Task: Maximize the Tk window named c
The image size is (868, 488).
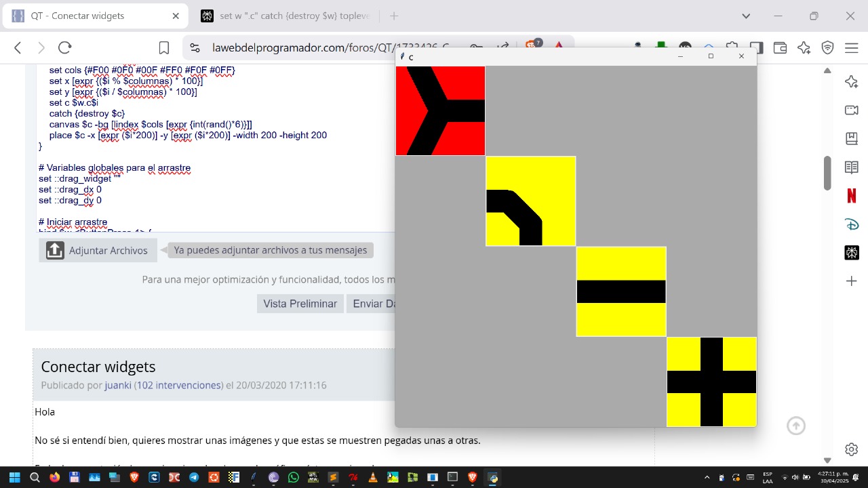Action: coord(711,56)
